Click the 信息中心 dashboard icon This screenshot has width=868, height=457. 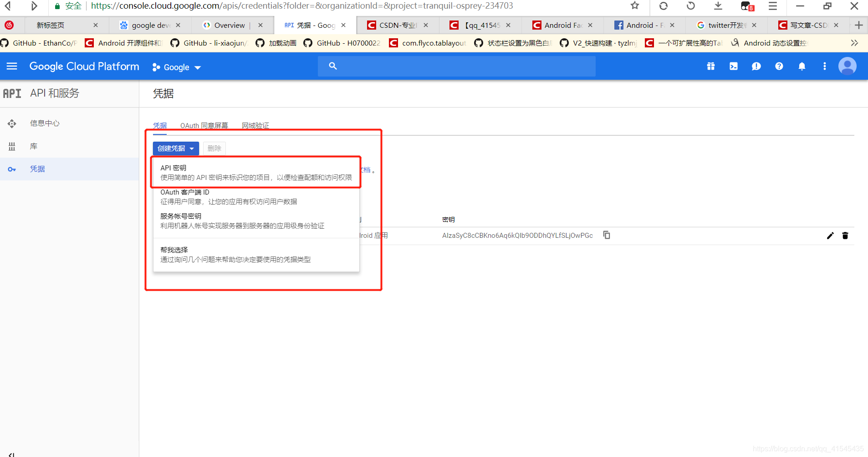point(12,123)
